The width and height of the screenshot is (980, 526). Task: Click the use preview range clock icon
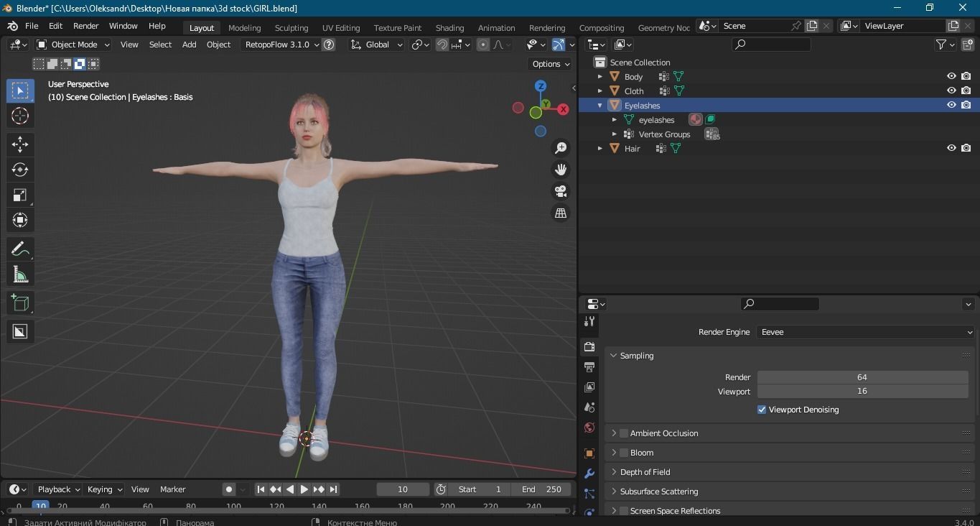[441, 489]
